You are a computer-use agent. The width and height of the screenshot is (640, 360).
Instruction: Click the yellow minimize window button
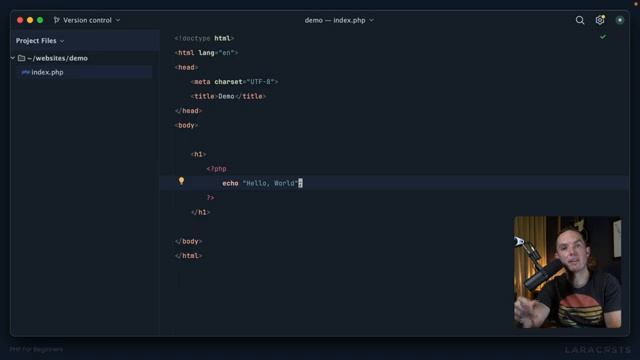pyautogui.click(x=30, y=20)
